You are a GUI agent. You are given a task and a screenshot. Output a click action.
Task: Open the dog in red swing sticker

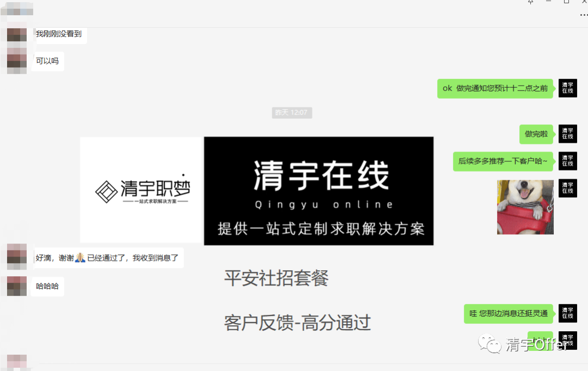pyautogui.click(x=525, y=207)
